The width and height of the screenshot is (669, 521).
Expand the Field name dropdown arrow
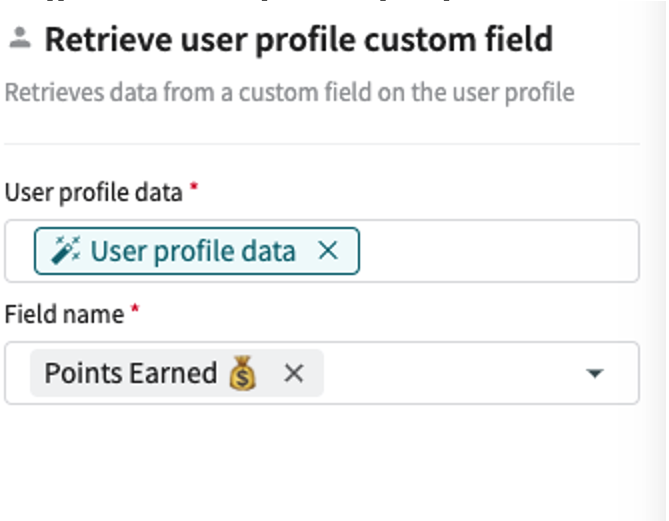(595, 374)
